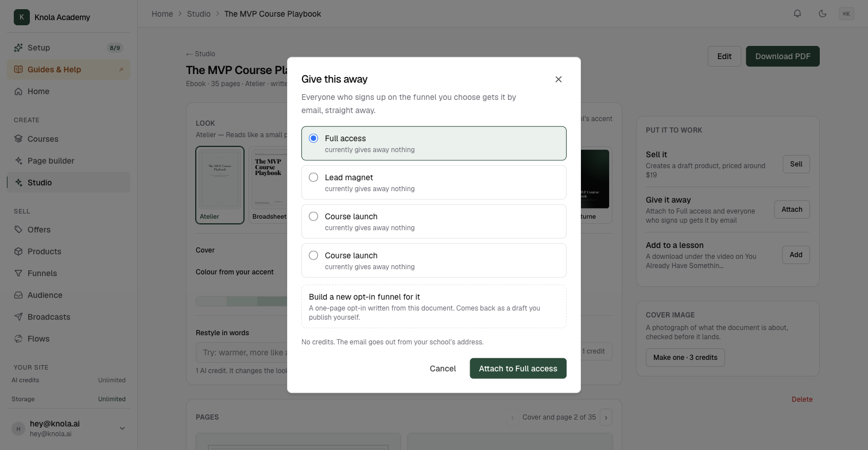Click Cancel in the dialog
The height and width of the screenshot is (450, 868).
pos(443,368)
